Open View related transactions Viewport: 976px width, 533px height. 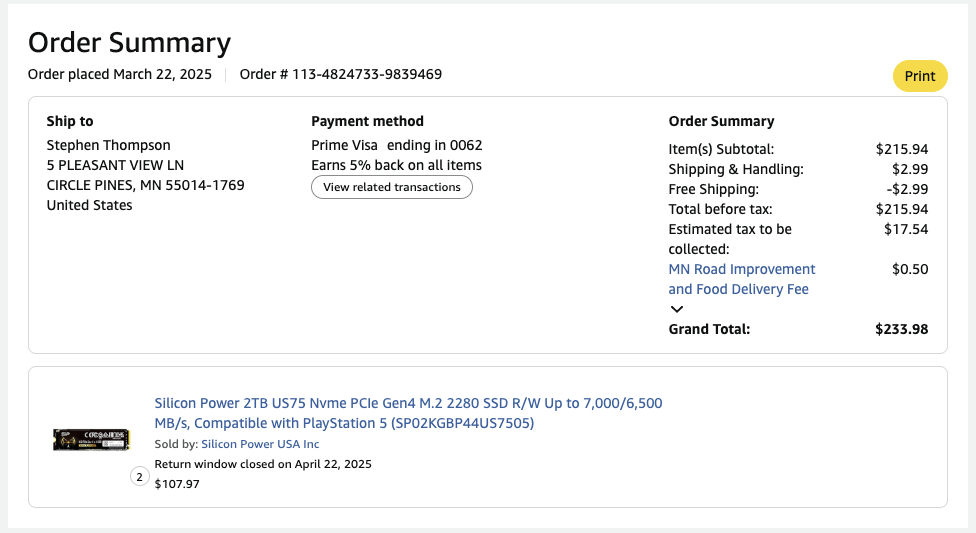(x=391, y=187)
